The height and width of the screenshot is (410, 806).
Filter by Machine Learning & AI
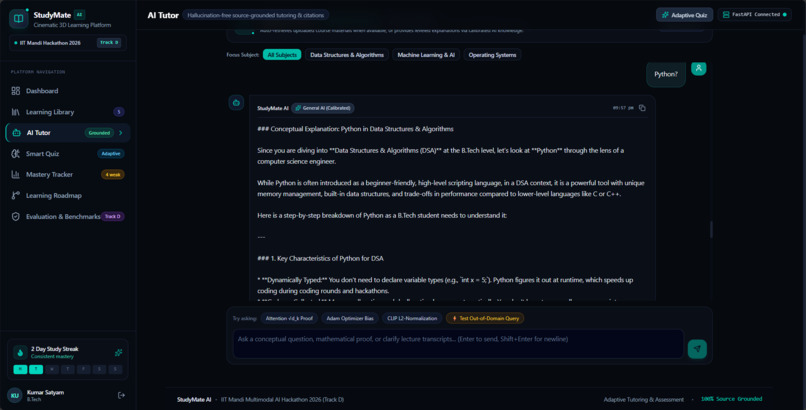426,55
